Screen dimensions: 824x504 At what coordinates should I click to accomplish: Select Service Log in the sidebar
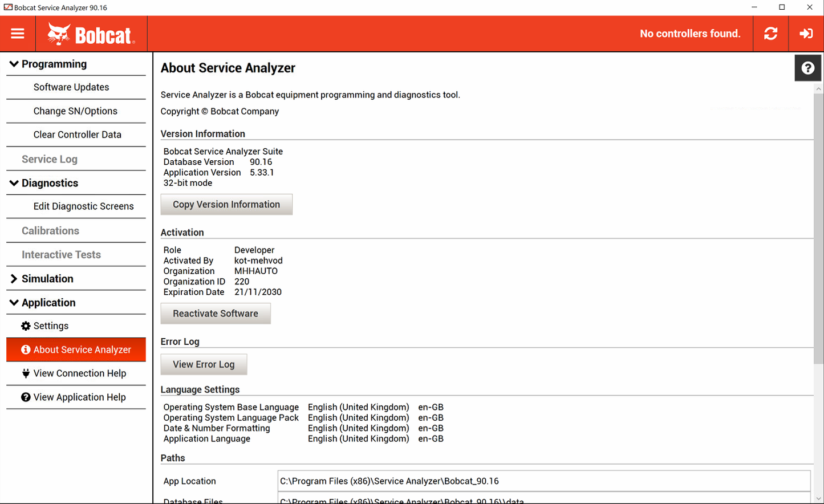(x=76, y=159)
